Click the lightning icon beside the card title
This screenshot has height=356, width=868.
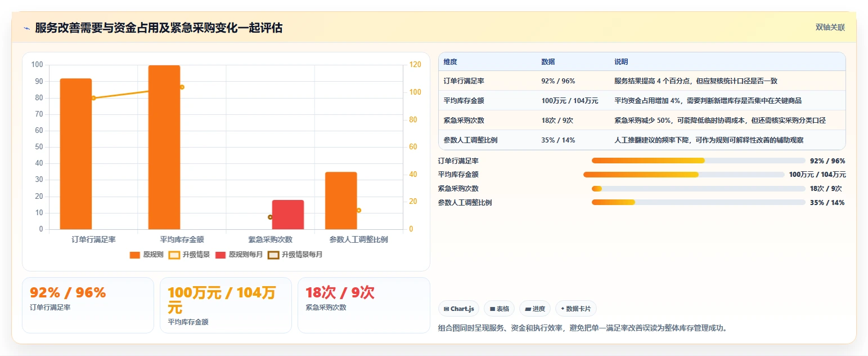coord(26,28)
